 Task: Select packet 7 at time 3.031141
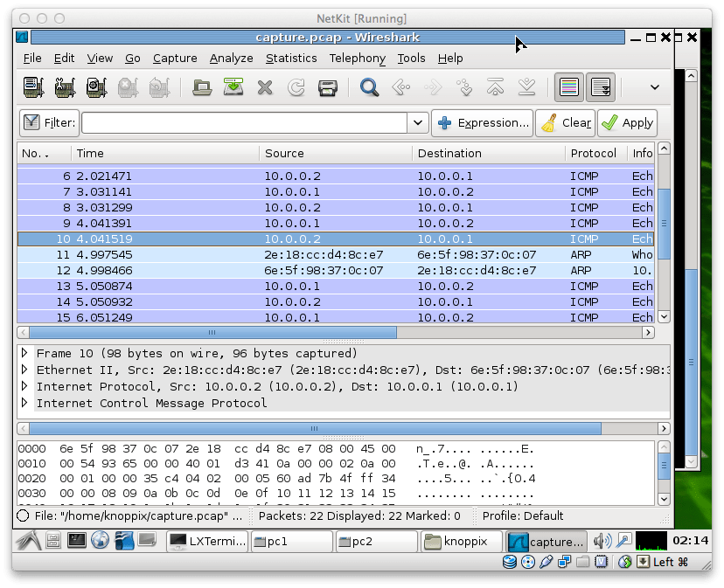(x=336, y=191)
